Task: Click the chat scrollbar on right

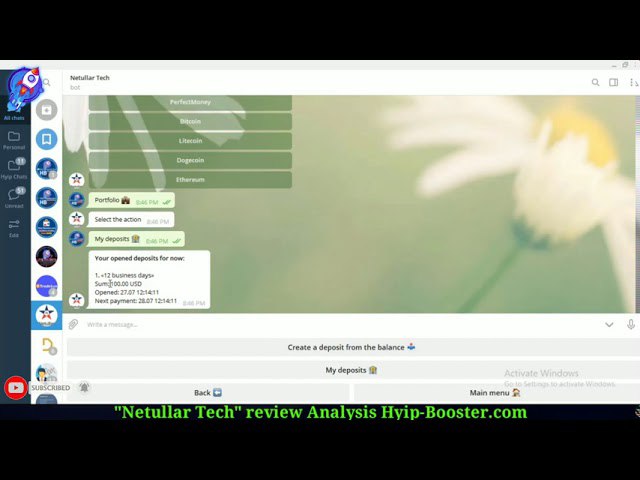Action: pos(638,204)
